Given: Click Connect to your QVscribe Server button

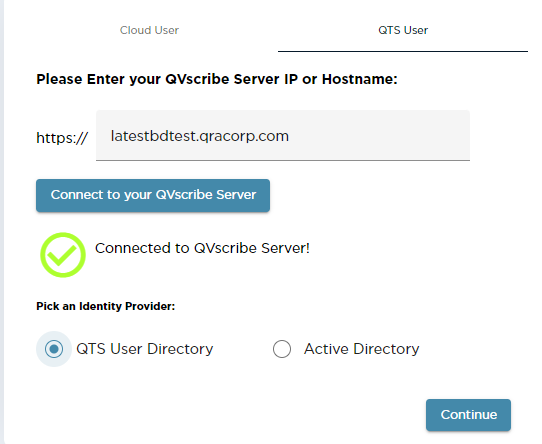Looking at the screenshot, I should (153, 195).
